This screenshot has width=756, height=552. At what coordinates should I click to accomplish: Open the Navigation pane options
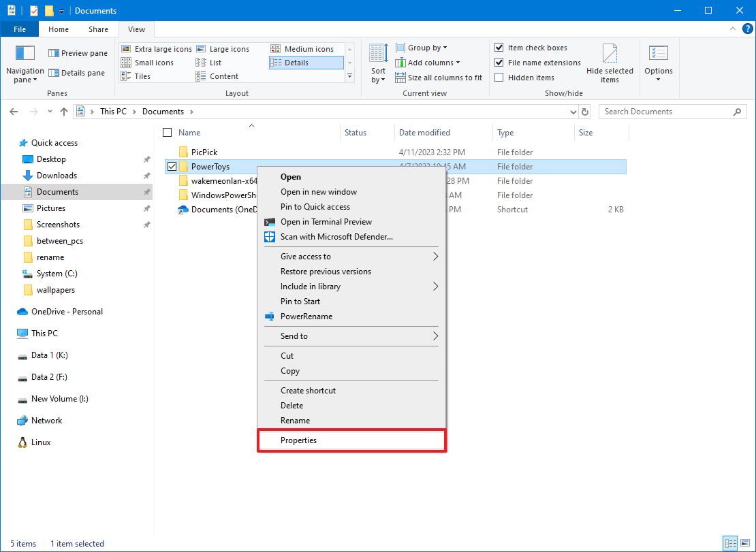(x=25, y=62)
